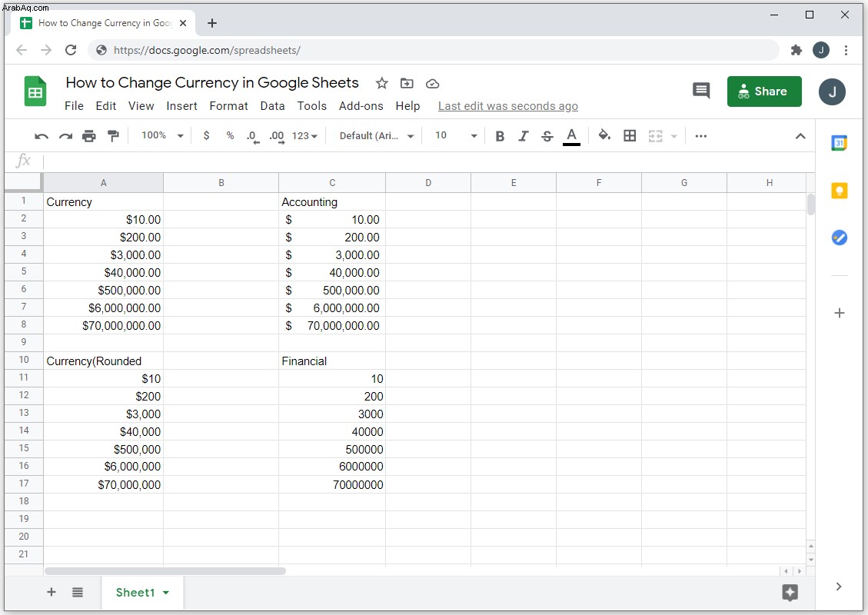Click the Print icon
Image resolution: width=868 pixels, height=615 pixels.
point(89,136)
